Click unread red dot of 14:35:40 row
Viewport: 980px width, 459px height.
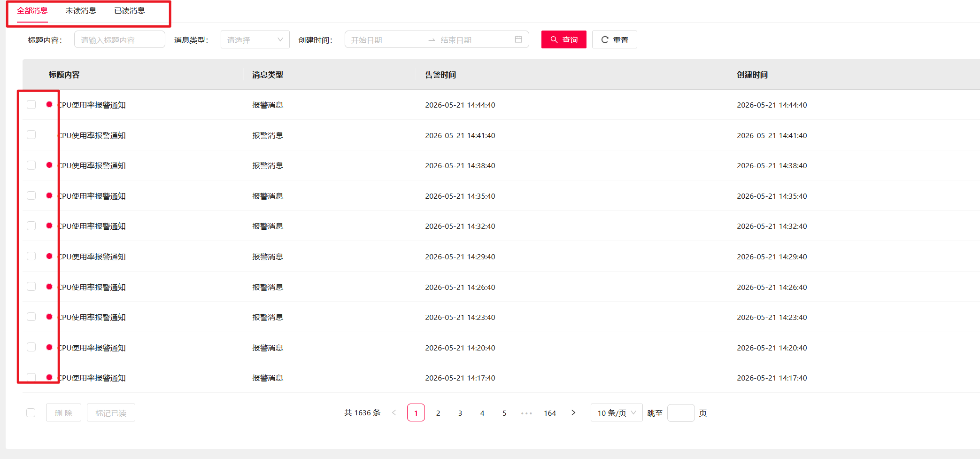(x=49, y=195)
